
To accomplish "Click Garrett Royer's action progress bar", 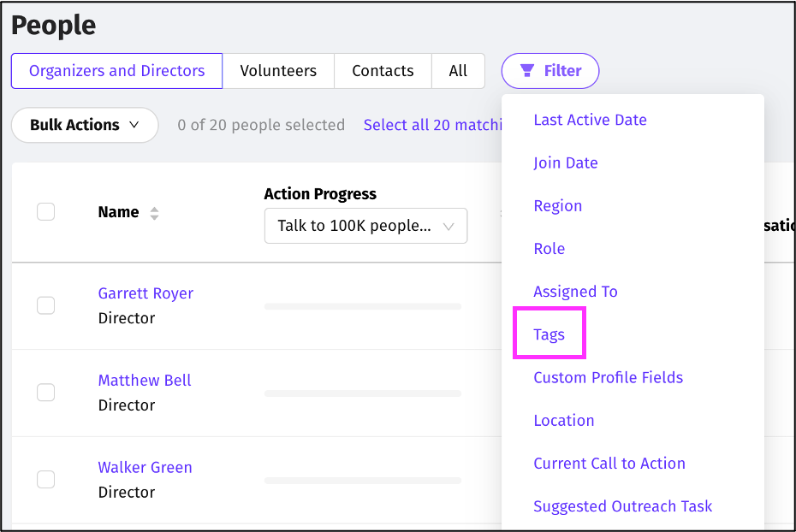I will (363, 306).
